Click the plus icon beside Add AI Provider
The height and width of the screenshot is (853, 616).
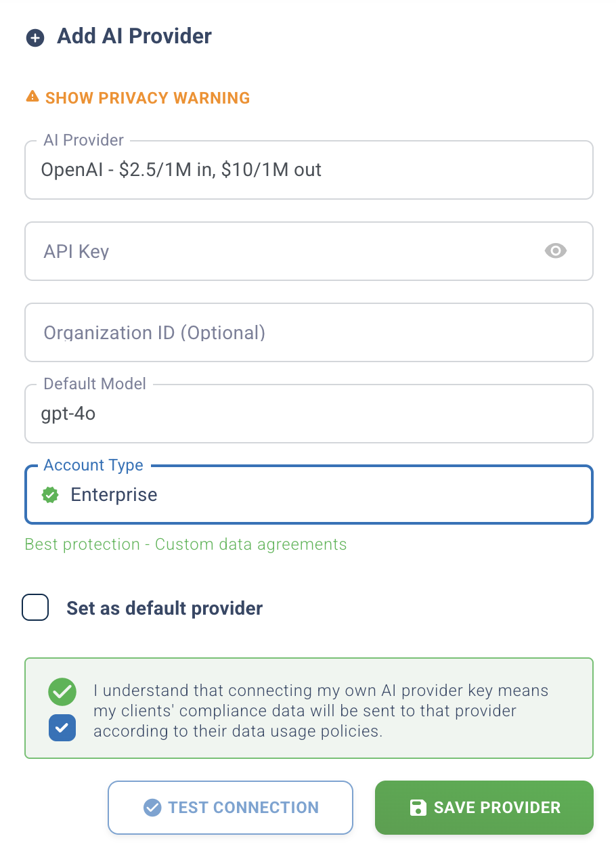point(35,38)
